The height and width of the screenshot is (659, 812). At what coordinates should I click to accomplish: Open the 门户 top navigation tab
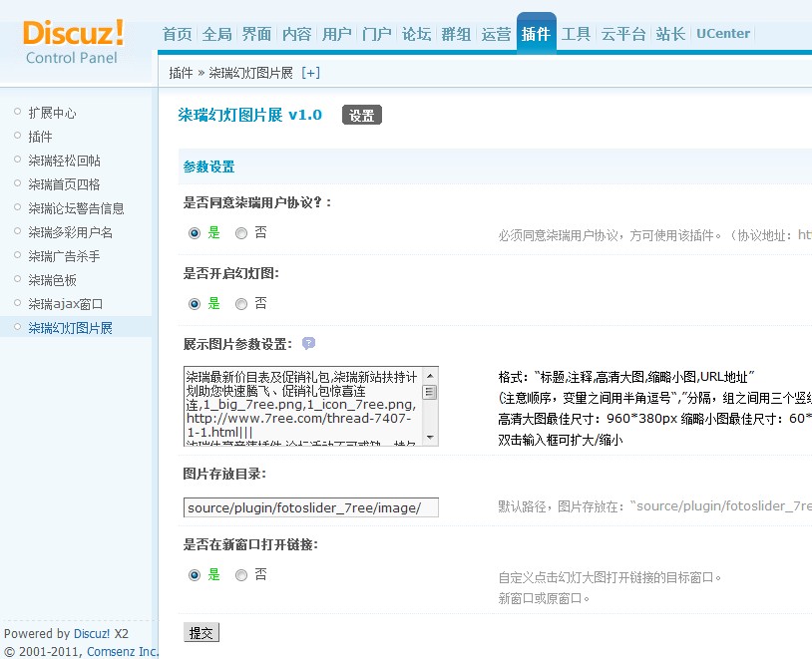(x=376, y=34)
